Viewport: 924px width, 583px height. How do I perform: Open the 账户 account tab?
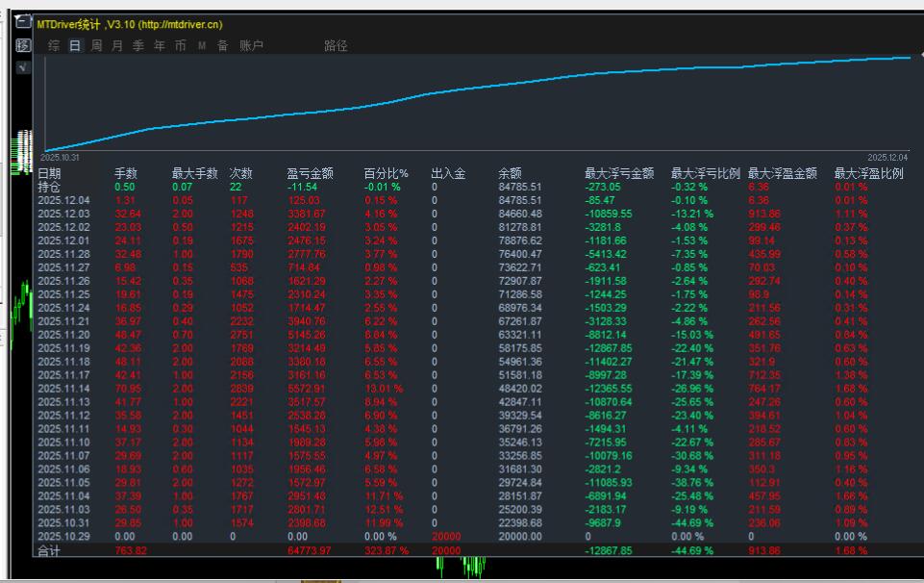coord(251,45)
